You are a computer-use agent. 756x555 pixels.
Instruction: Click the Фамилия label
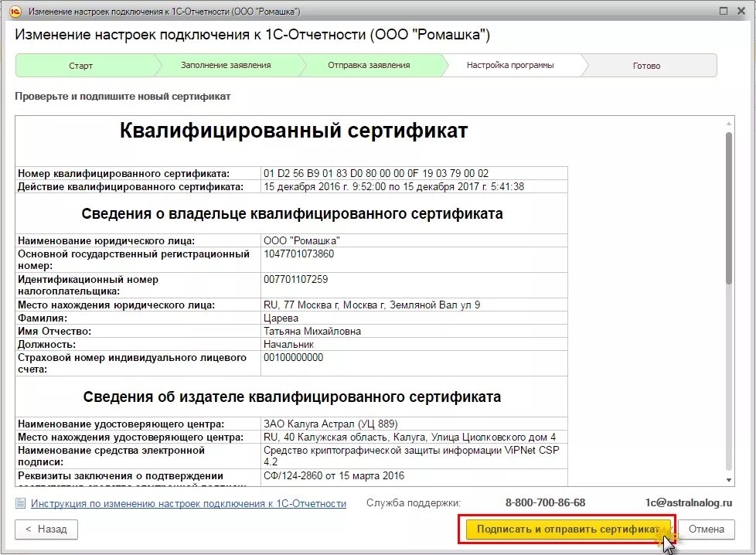tap(43, 318)
